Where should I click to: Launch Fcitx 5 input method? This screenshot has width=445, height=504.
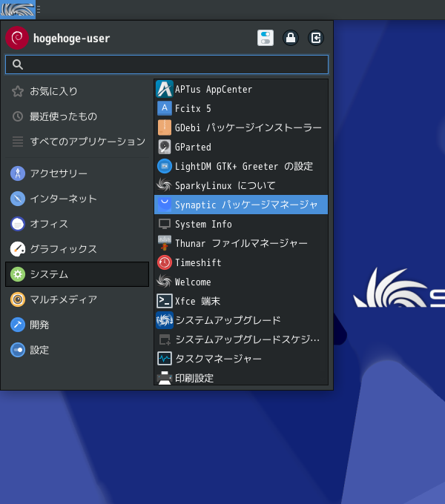pyautogui.click(x=241, y=108)
